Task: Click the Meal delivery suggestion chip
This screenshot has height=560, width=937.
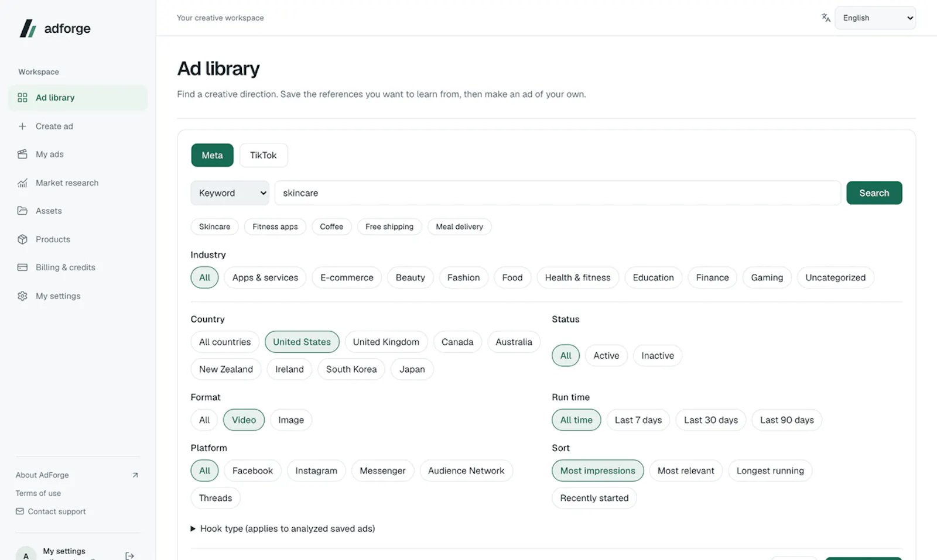Action: click(x=459, y=226)
